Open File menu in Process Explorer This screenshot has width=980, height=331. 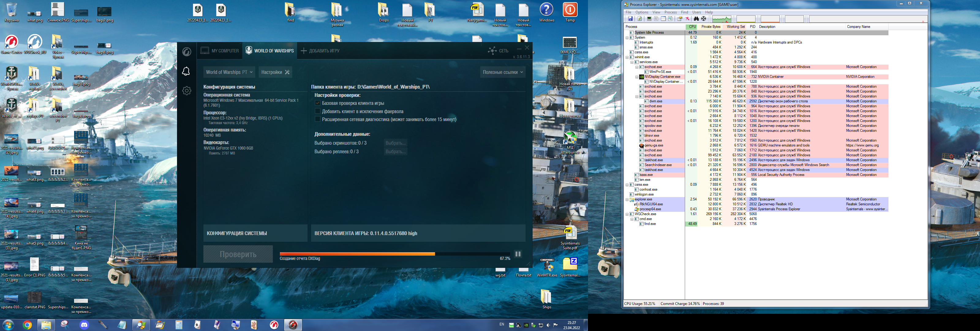click(628, 12)
